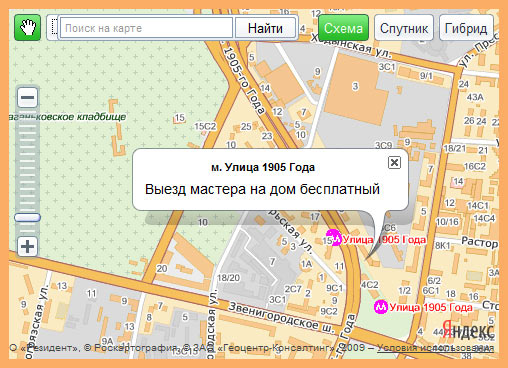Click the Найти search button
508x368 pixels.
pos(265,28)
